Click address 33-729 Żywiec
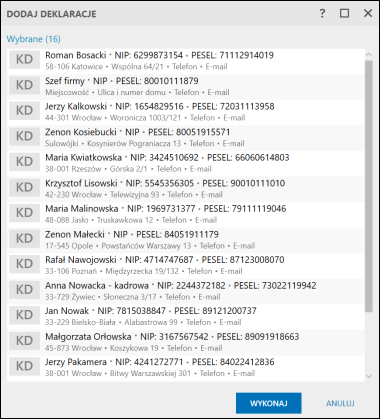The image size is (380, 419). click(70, 297)
